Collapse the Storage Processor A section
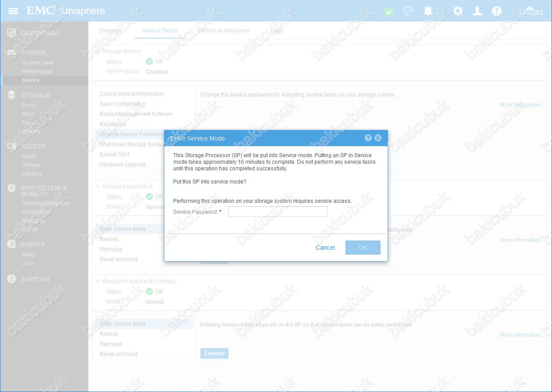The width and height of the screenshot is (552, 392). [98, 187]
